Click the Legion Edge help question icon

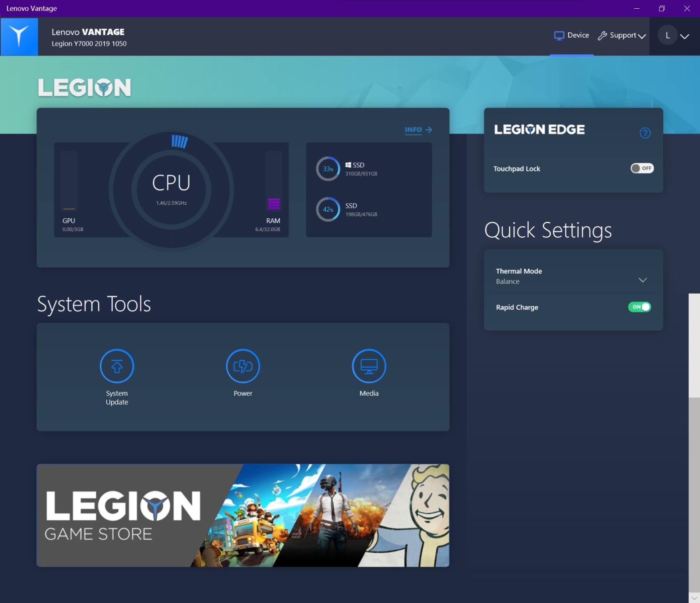point(645,133)
